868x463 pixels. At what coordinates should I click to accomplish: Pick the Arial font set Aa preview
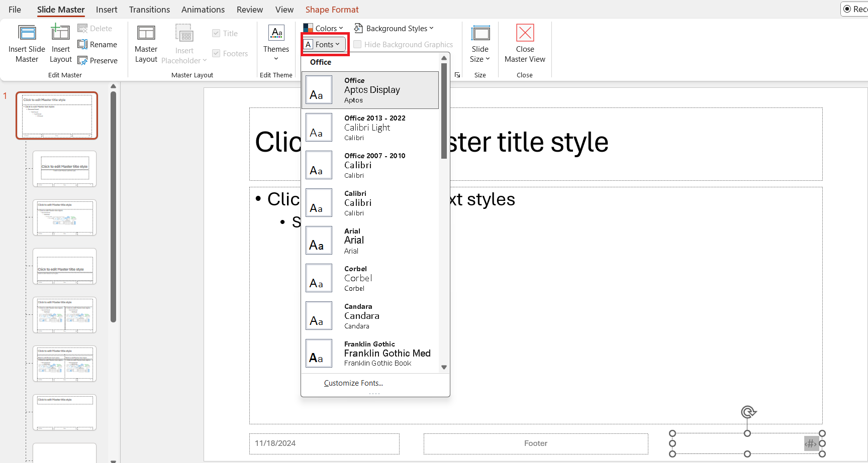(x=319, y=241)
